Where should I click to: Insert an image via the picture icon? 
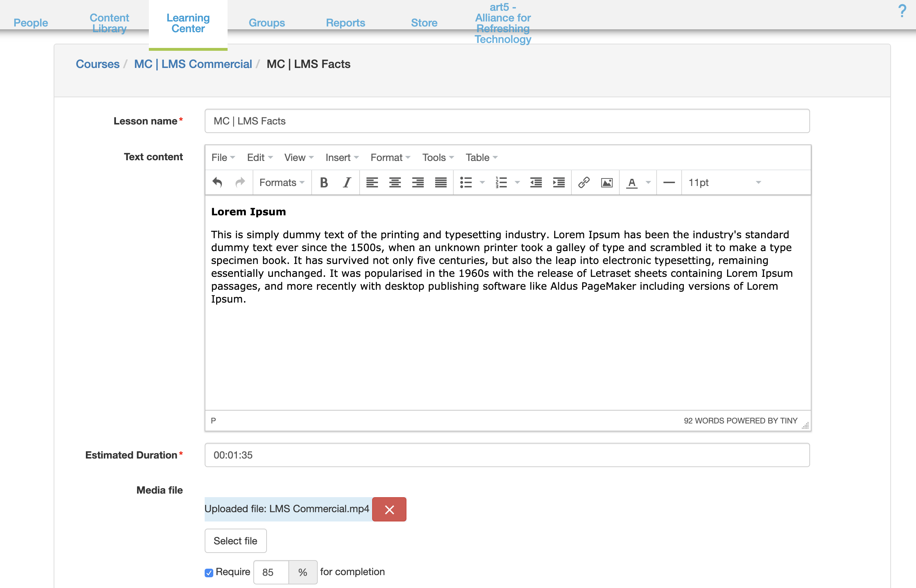coord(606,182)
